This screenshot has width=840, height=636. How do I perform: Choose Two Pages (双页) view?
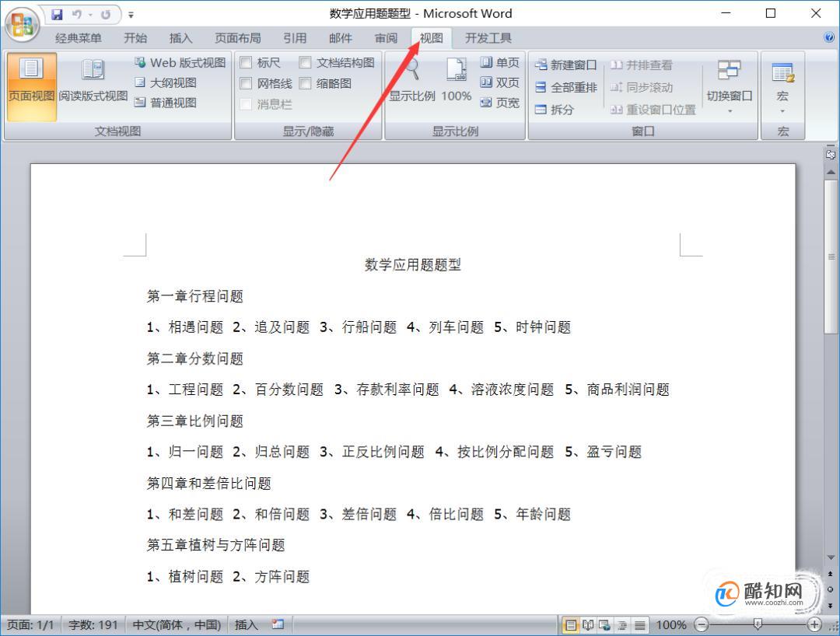point(499,82)
